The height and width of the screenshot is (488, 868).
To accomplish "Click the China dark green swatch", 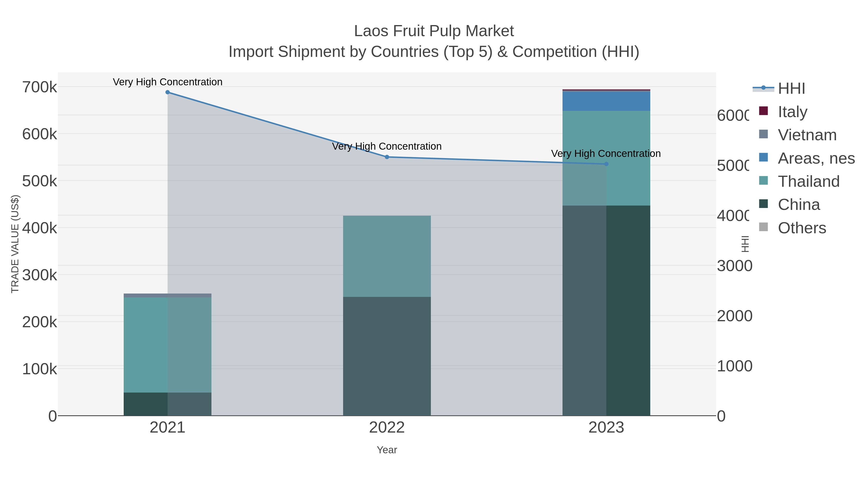I will pos(764,204).
